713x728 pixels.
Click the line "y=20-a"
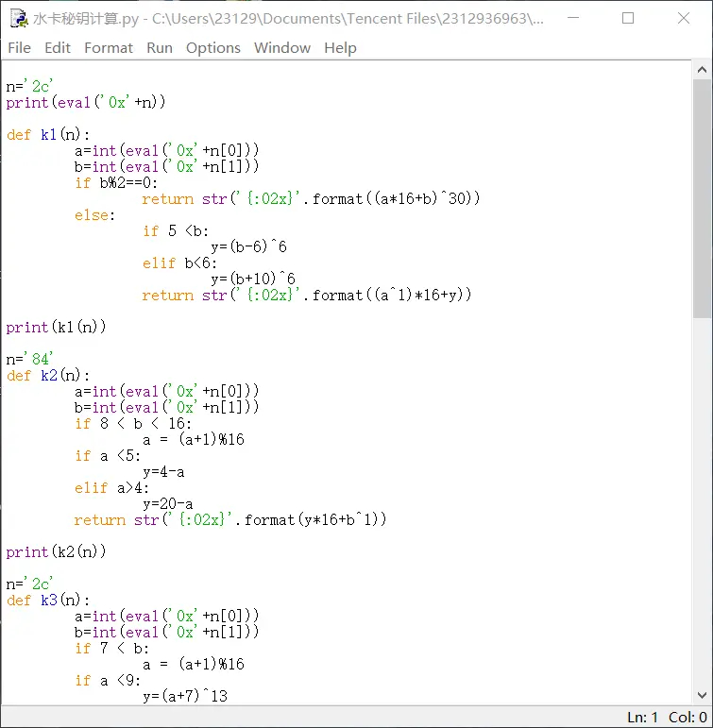pyautogui.click(x=168, y=504)
